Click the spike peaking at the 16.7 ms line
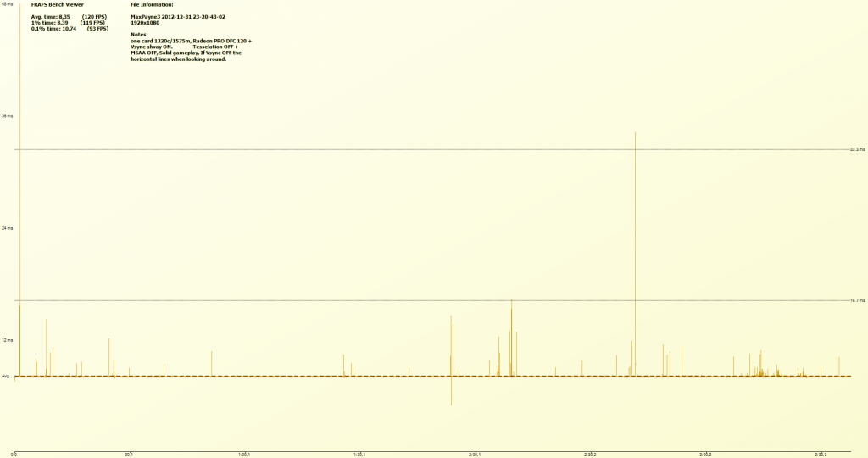Viewport: 868px width, 458px height. [511, 338]
